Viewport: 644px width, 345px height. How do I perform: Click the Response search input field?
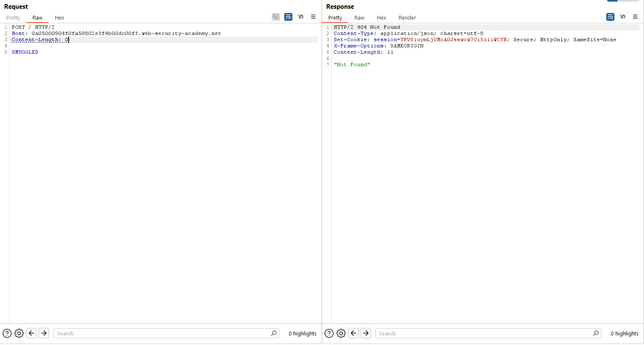(485, 333)
